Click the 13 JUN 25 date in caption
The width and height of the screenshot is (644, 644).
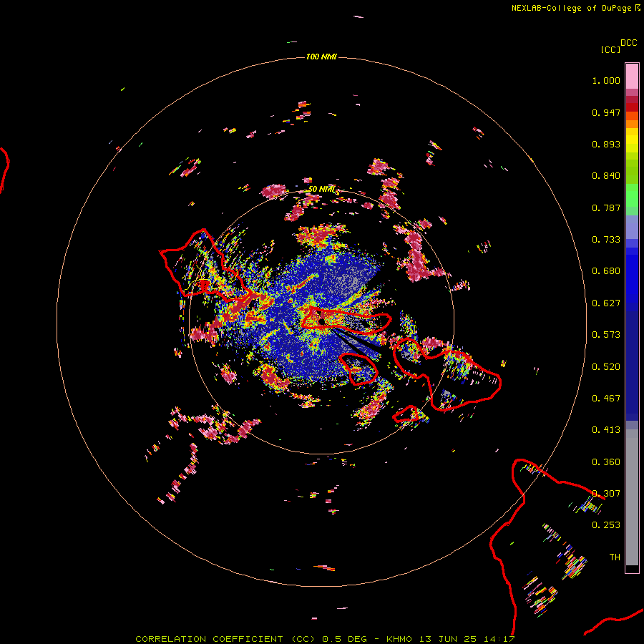pos(448,639)
